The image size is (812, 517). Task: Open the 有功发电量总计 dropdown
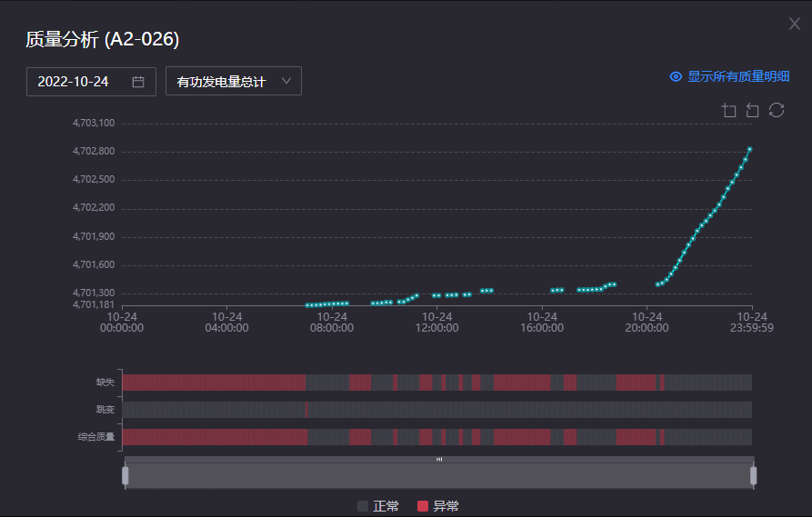[222, 82]
